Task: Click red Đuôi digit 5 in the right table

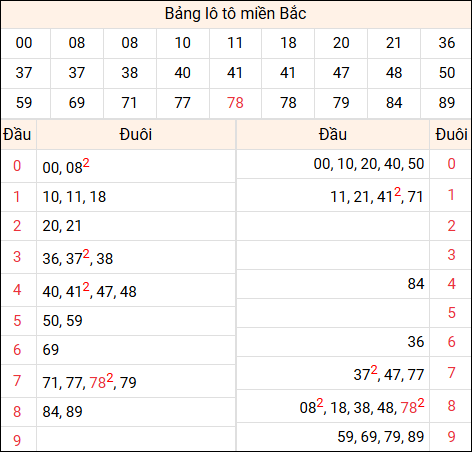Action: coord(451,313)
